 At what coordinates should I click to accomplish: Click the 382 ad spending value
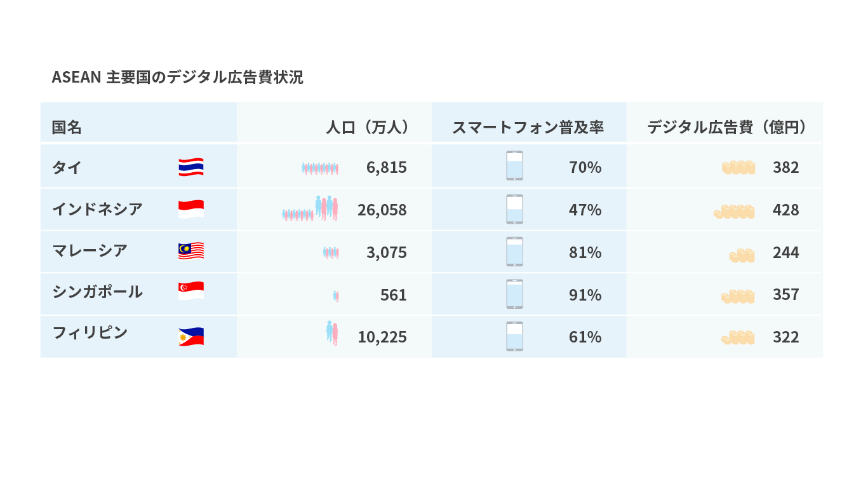pyautogui.click(x=785, y=167)
